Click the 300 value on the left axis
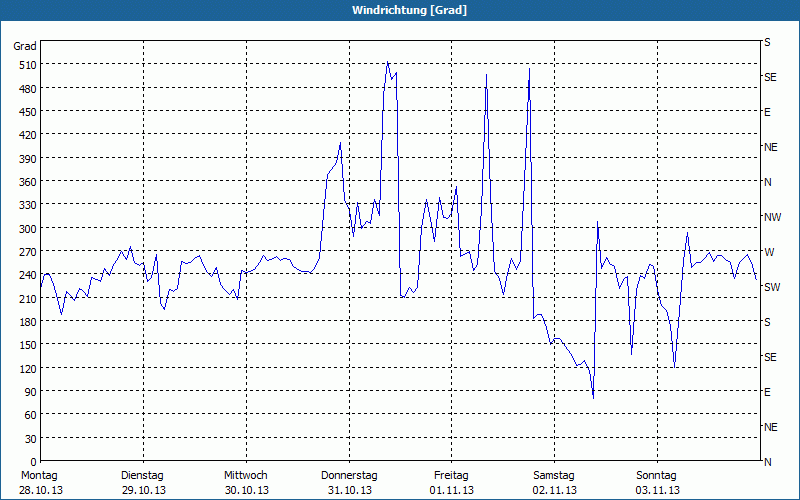The image size is (800, 500). (x=28, y=229)
